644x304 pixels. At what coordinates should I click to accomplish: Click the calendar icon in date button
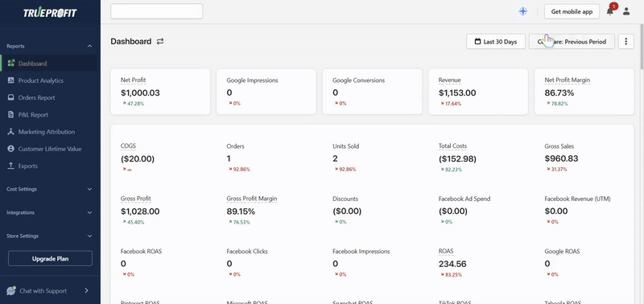coord(477,42)
